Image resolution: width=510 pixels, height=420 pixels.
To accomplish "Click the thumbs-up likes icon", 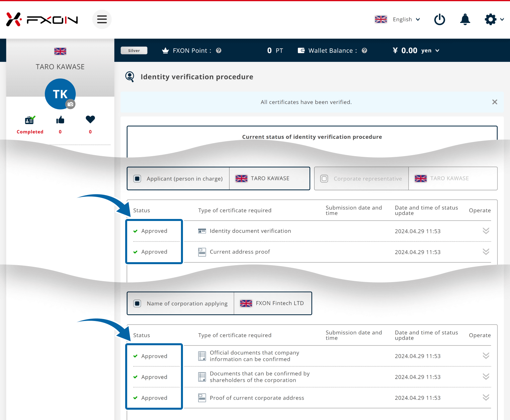I will [60, 120].
